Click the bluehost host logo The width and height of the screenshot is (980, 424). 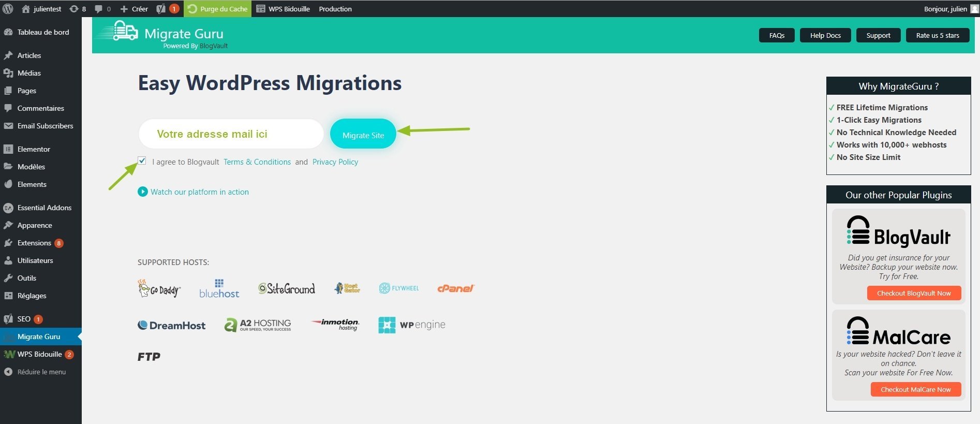point(219,288)
